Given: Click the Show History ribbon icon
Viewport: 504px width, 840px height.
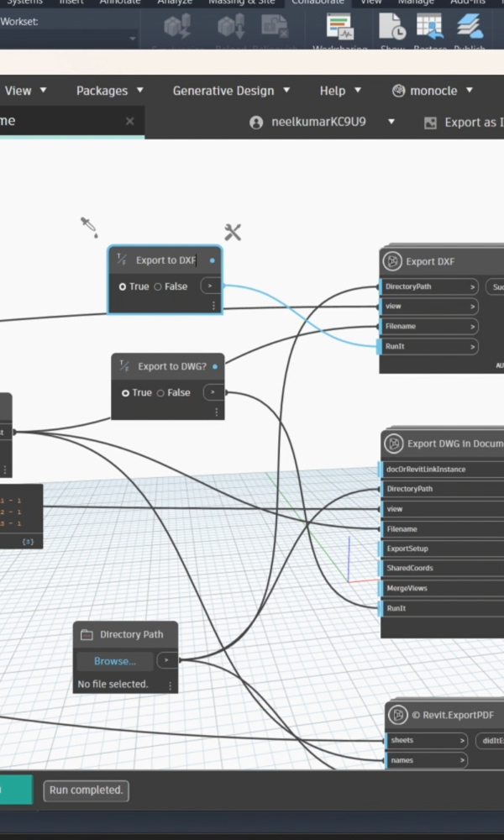Looking at the screenshot, I should pos(392,26).
